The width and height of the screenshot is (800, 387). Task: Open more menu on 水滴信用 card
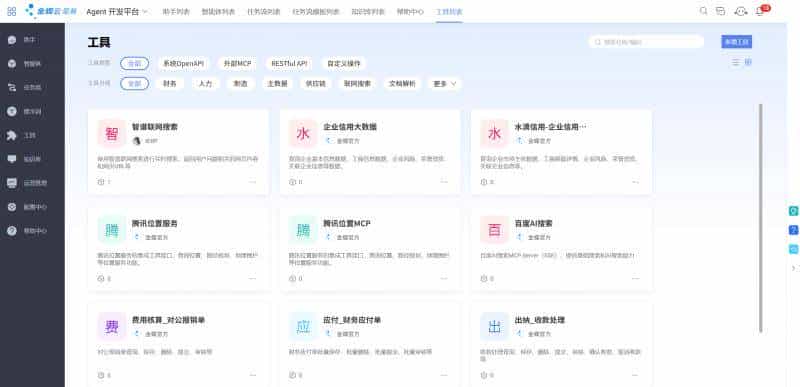pyautogui.click(x=635, y=182)
